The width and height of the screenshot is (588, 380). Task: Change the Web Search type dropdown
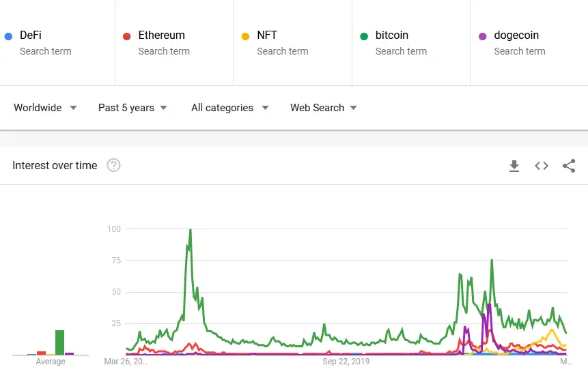324,108
